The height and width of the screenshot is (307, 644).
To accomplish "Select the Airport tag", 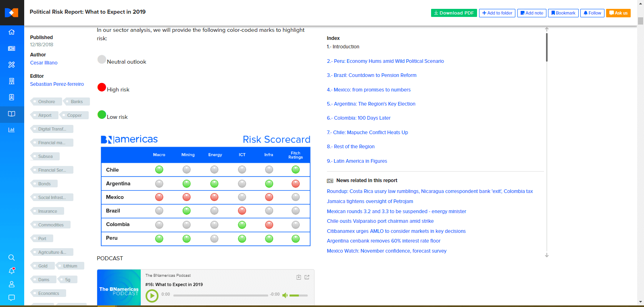I will coord(45,115).
